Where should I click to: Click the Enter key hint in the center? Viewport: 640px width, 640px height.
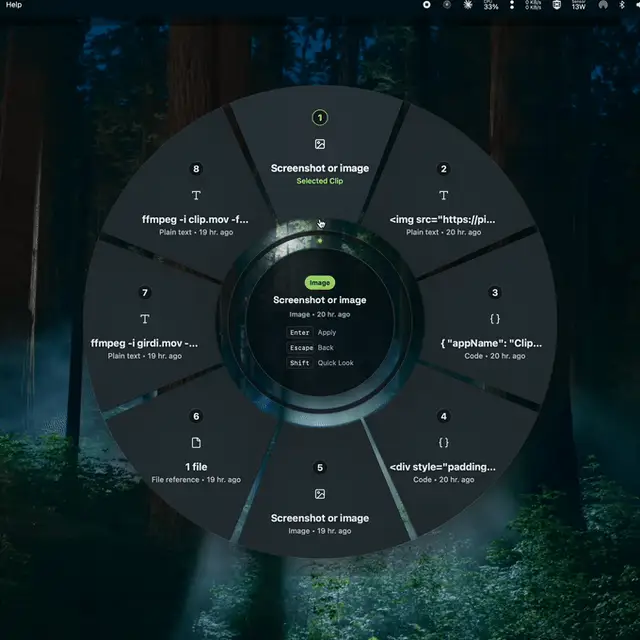click(300, 332)
